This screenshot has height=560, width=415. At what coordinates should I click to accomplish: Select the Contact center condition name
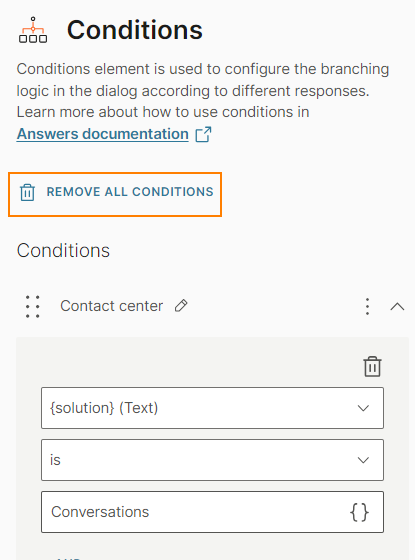tap(111, 306)
